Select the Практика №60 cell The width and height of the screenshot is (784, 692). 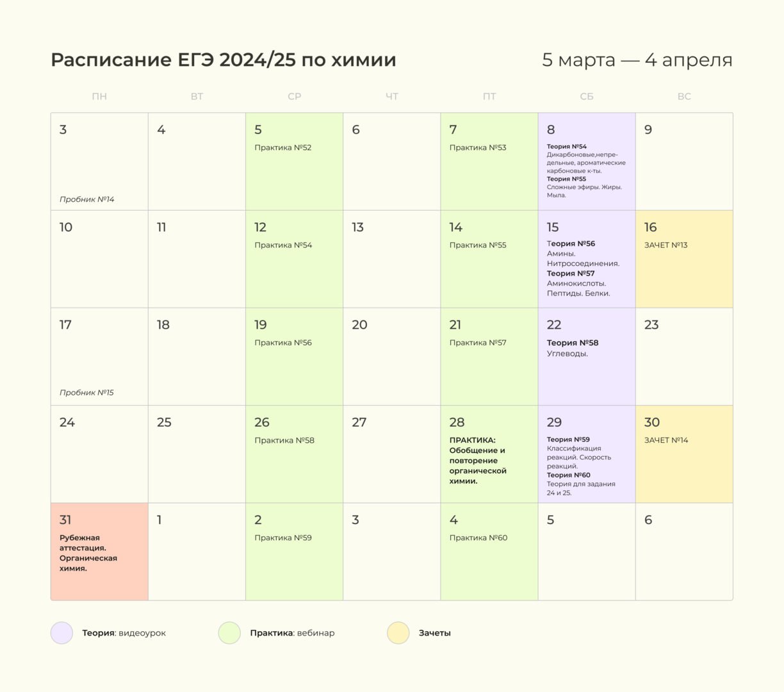coord(489,552)
